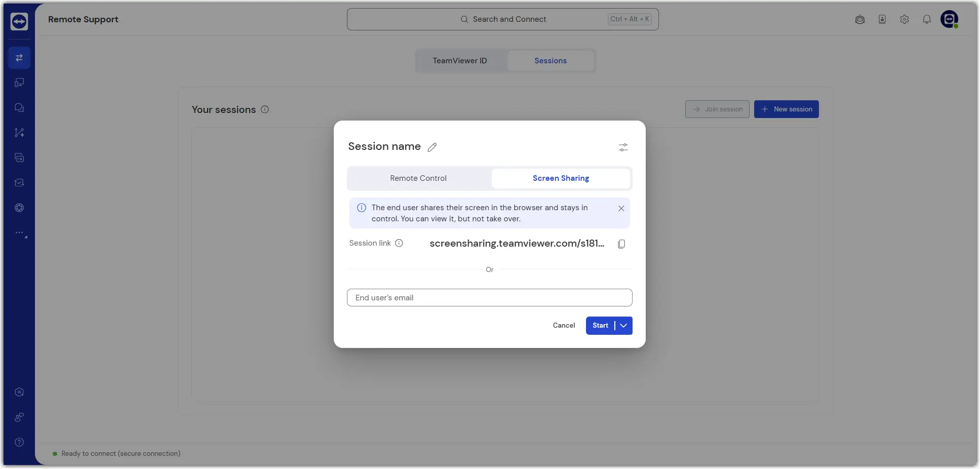Open the integrations sidebar icon
Screen dimensions: 980x469
19,417
